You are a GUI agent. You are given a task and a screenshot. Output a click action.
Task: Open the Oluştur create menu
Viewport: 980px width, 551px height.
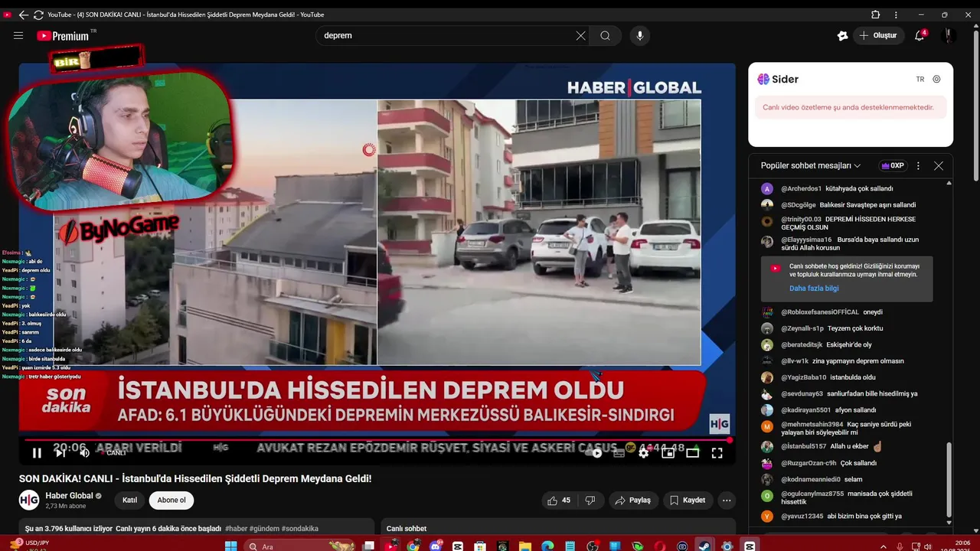click(x=878, y=35)
